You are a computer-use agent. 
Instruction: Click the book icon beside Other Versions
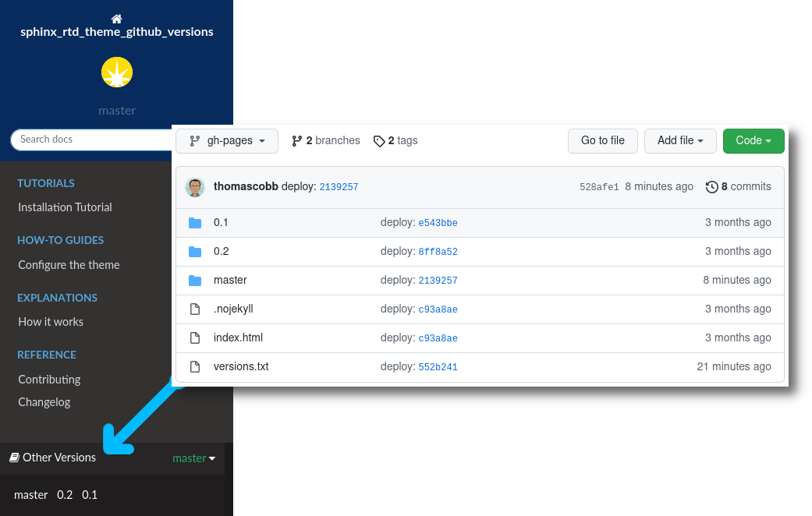13,458
